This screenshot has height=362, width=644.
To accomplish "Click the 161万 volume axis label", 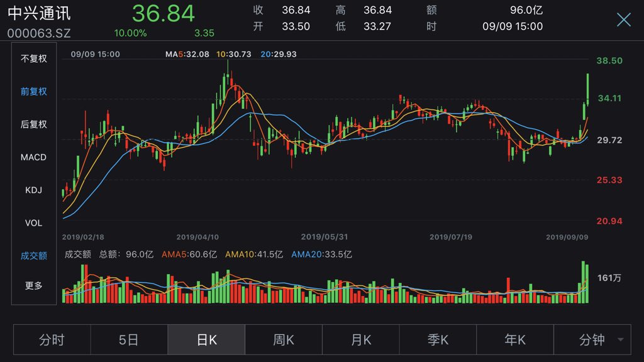I will [x=609, y=278].
